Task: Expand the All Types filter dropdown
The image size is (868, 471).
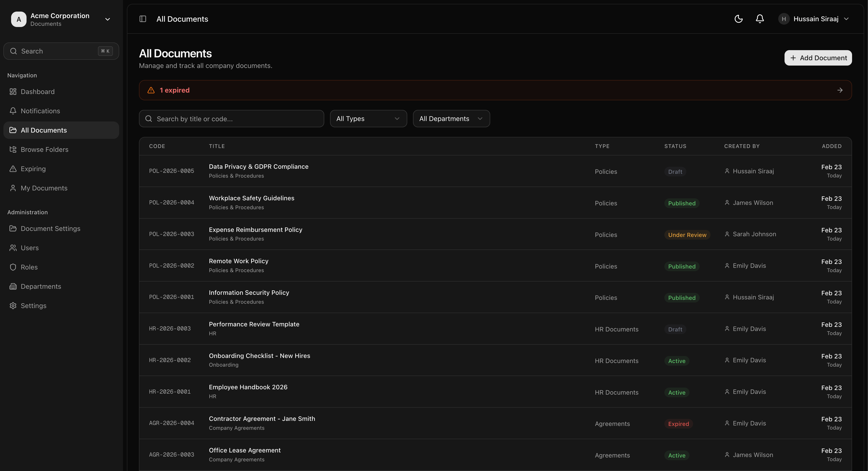Action: click(368, 119)
